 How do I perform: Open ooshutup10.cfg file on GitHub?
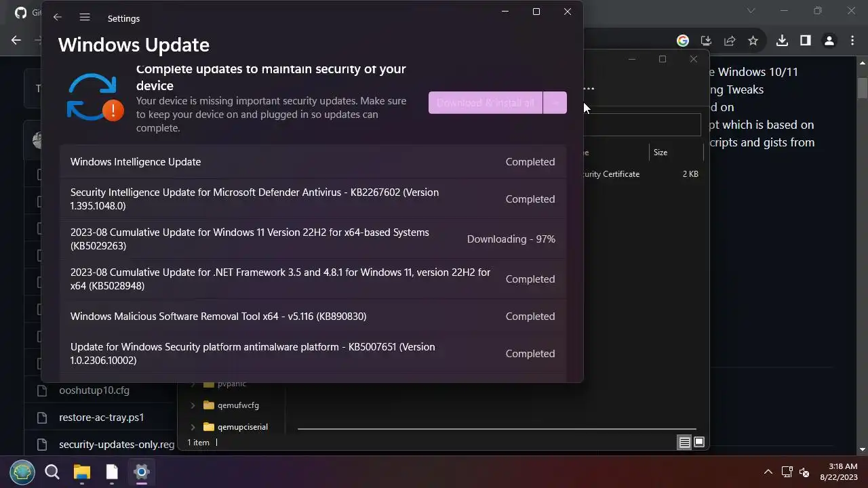[x=94, y=390]
